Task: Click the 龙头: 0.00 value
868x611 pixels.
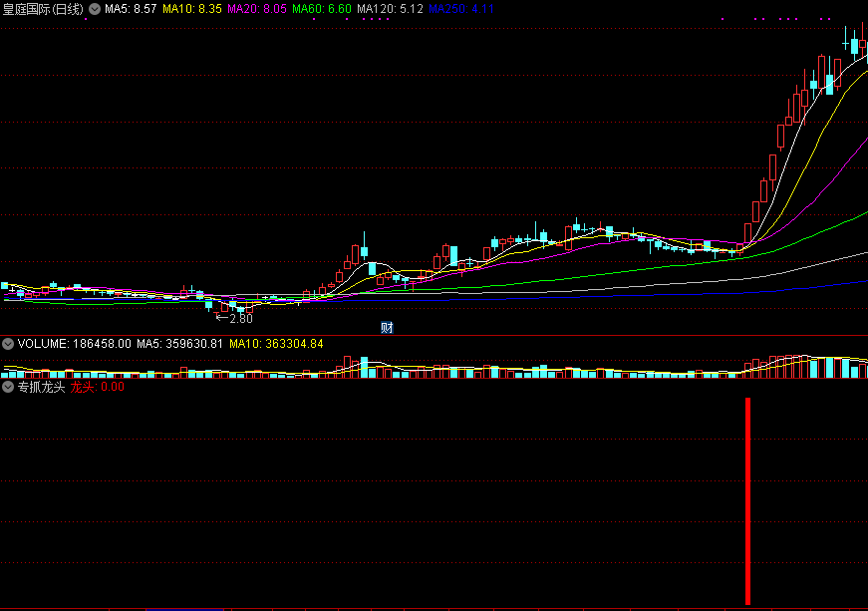Action: 98,387
